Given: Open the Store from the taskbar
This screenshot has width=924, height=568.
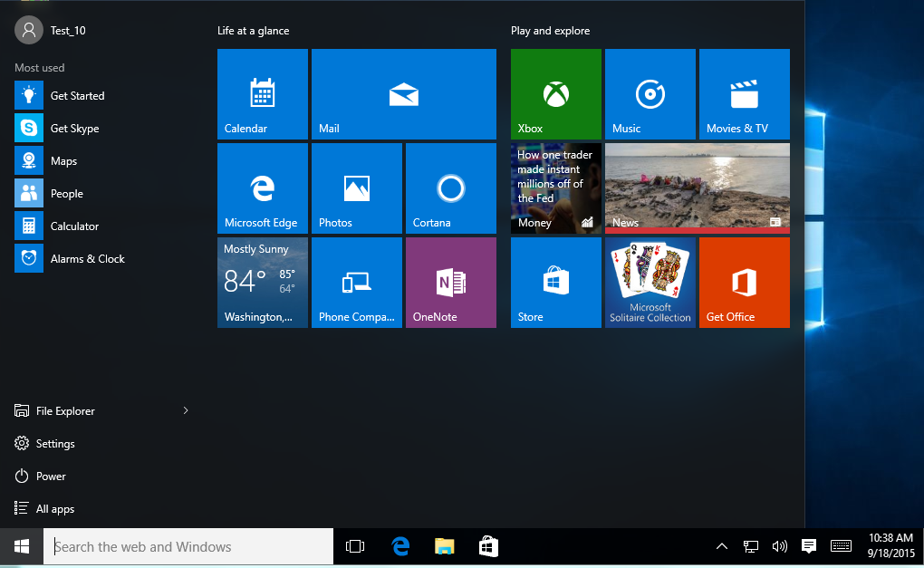Looking at the screenshot, I should (x=488, y=547).
